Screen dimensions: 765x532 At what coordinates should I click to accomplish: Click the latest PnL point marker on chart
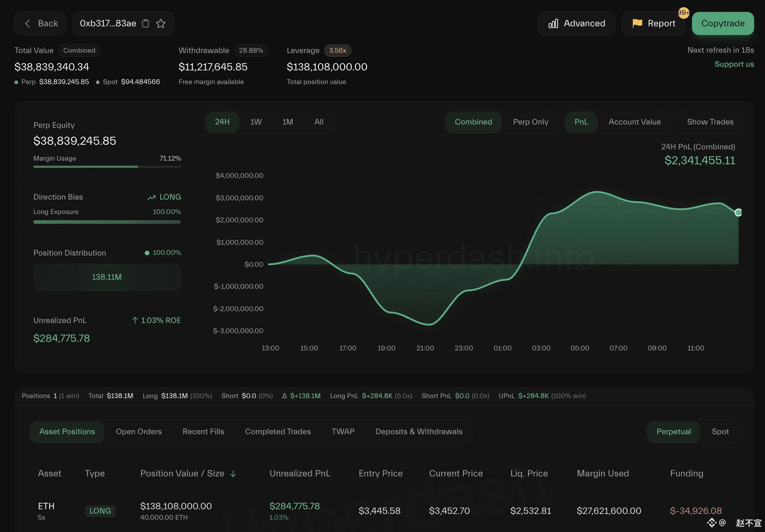738,213
